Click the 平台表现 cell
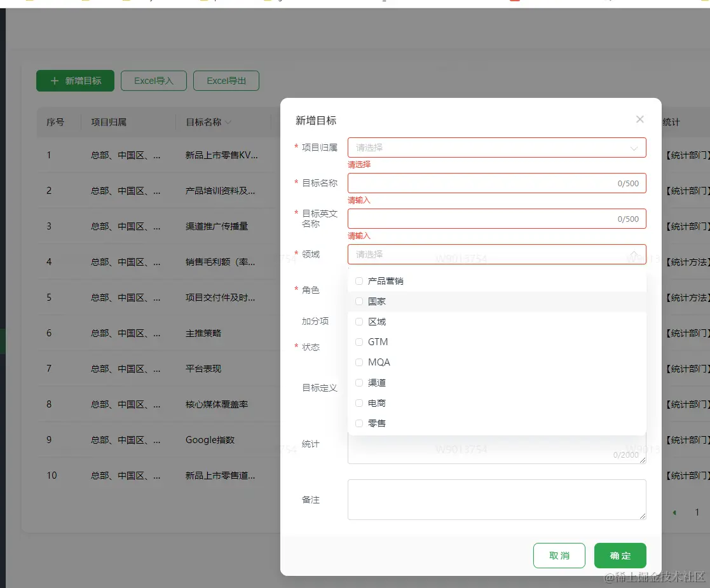710x588 pixels. coord(203,369)
